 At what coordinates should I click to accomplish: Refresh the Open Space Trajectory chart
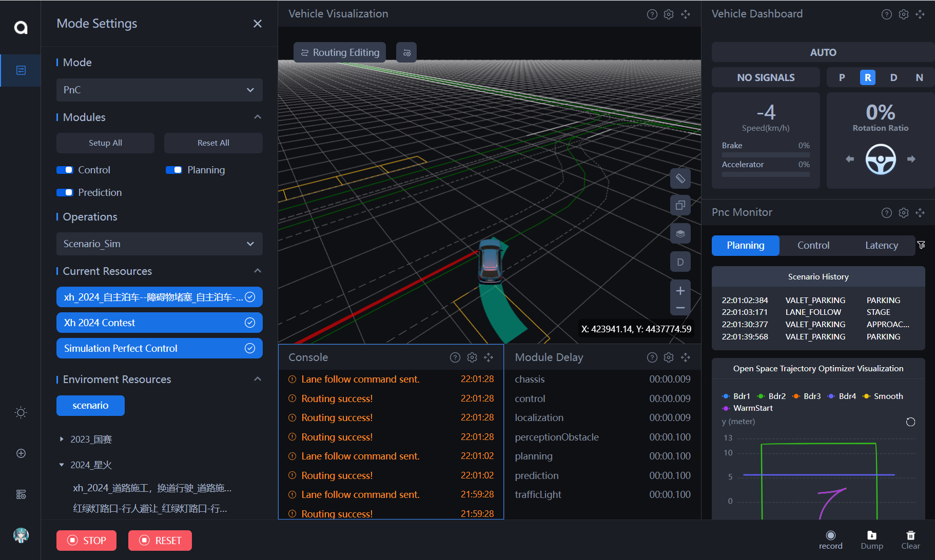tap(910, 422)
